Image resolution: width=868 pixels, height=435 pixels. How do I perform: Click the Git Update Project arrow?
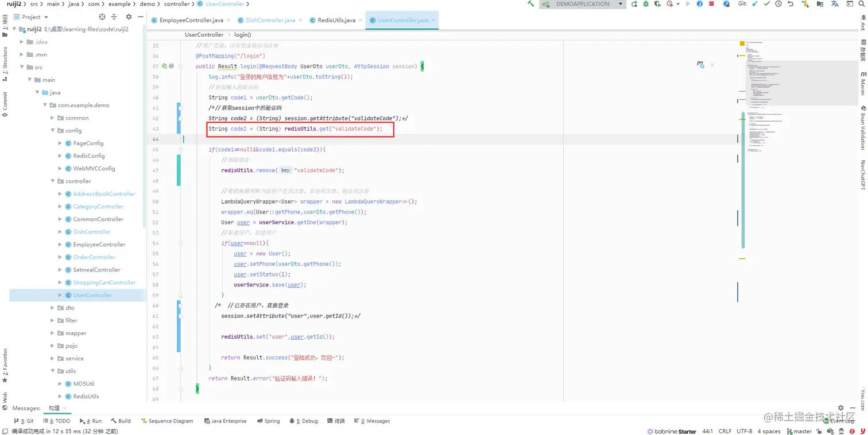click(755, 4)
